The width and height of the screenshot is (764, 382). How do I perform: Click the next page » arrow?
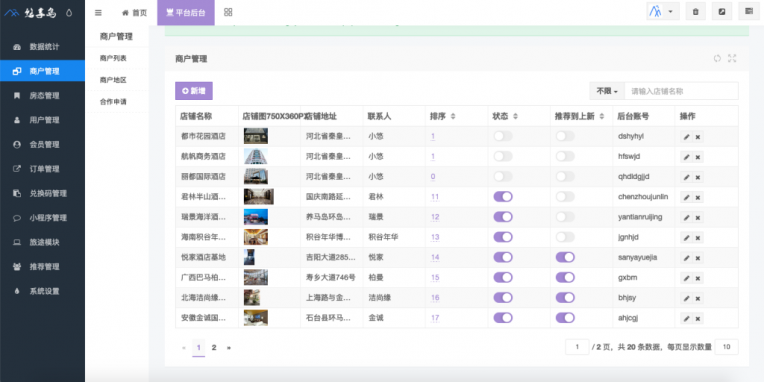229,347
